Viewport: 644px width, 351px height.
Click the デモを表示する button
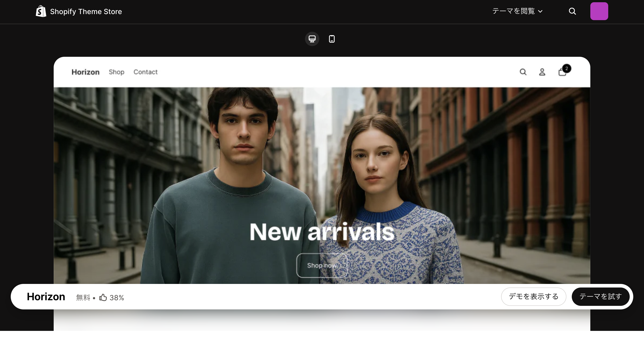click(x=534, y=296)
